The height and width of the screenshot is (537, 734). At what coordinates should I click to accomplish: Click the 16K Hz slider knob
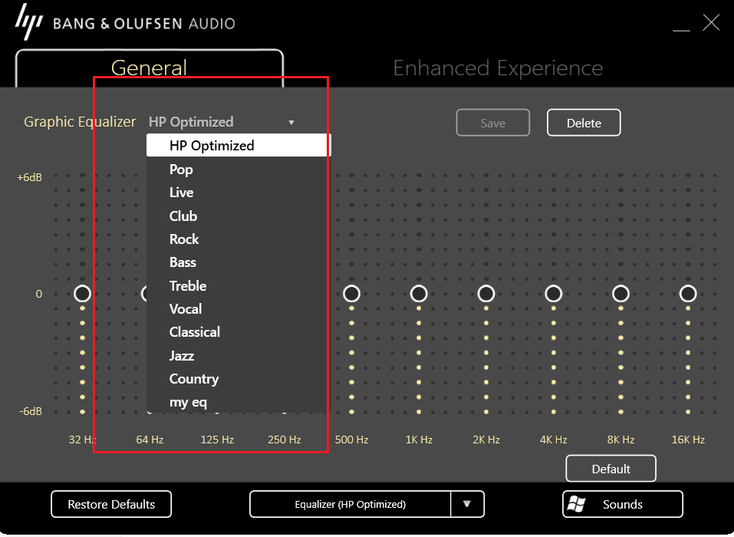(x=688, y=294)
